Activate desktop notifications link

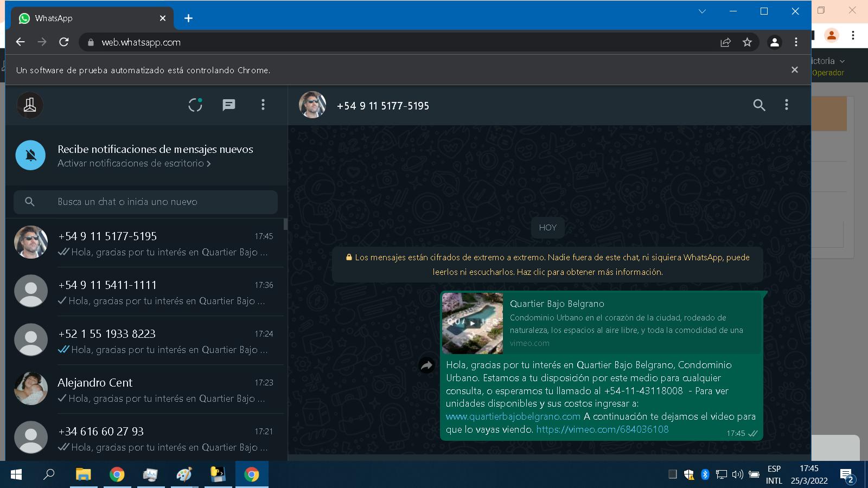(x=134, y=163)
